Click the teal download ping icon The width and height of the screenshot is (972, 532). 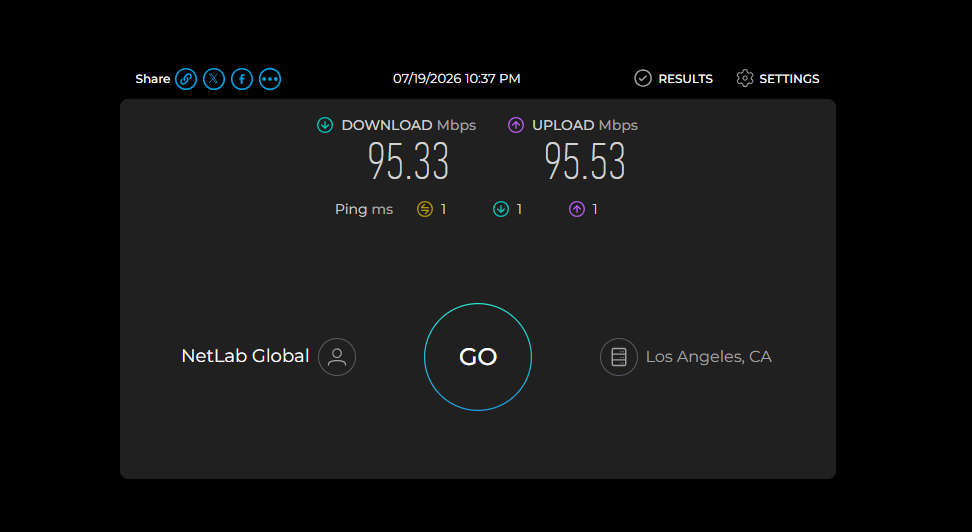click(501, 209)
